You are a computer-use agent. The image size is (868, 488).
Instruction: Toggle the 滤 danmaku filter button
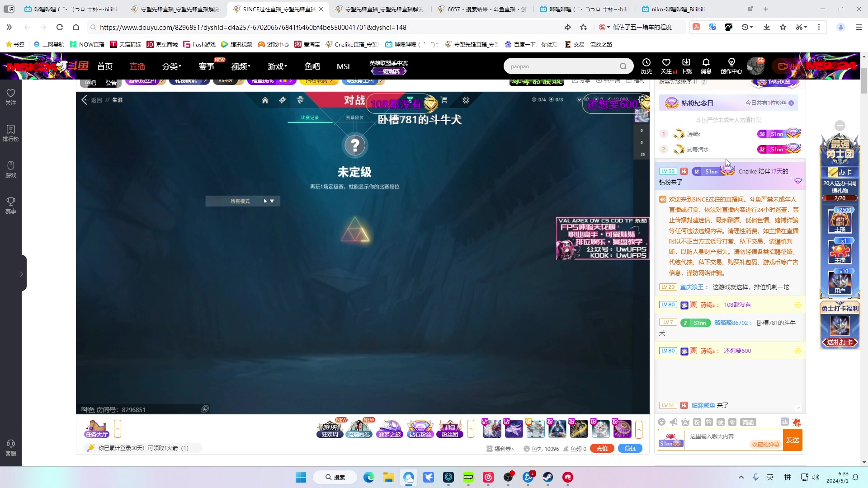(784, 422)
